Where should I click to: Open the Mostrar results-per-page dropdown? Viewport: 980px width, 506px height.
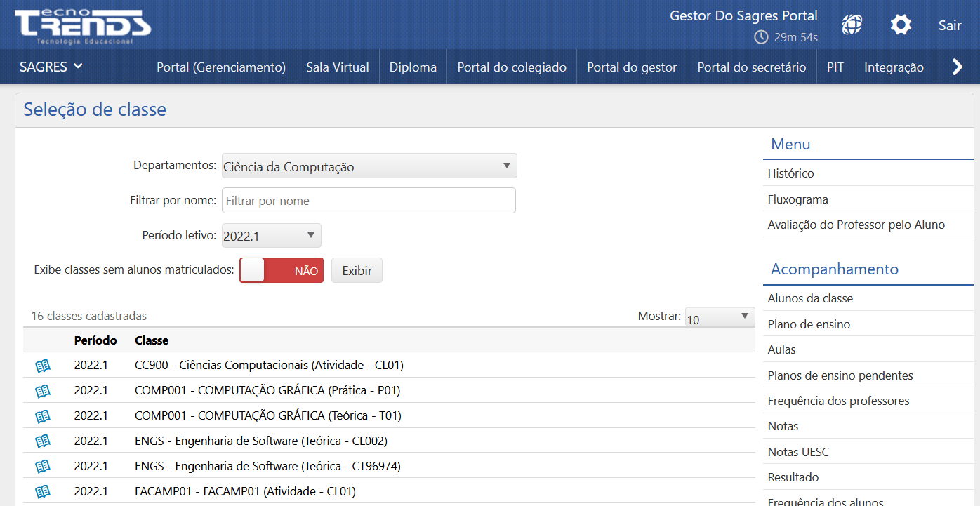coord(720,317)
